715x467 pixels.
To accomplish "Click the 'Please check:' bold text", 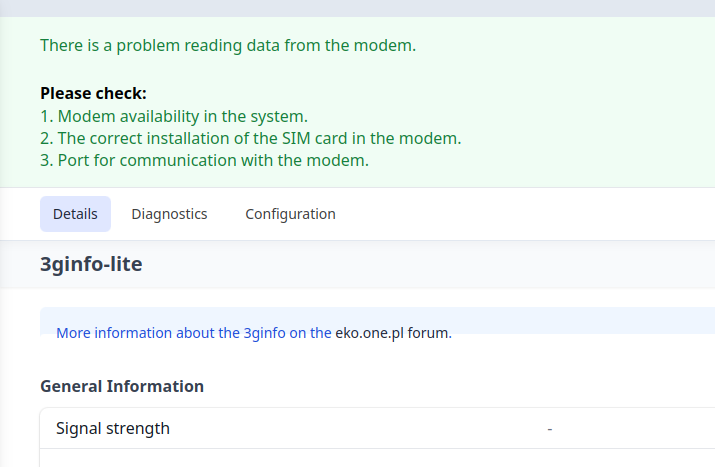I will 93,93.
